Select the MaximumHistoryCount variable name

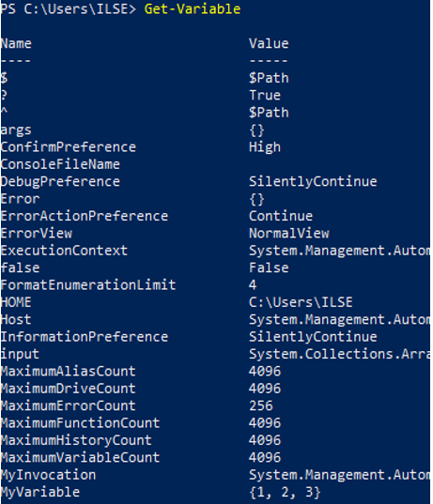pos(76,440)
